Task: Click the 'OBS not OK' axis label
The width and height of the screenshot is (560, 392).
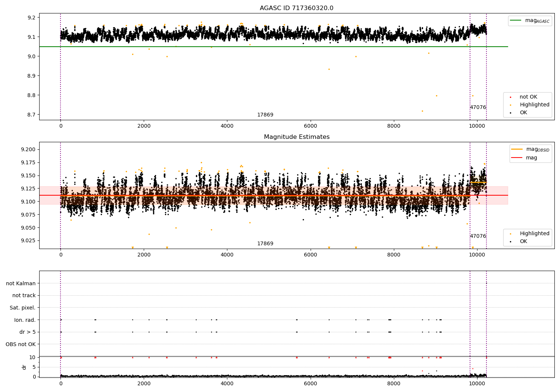Action: click(21, 345)
